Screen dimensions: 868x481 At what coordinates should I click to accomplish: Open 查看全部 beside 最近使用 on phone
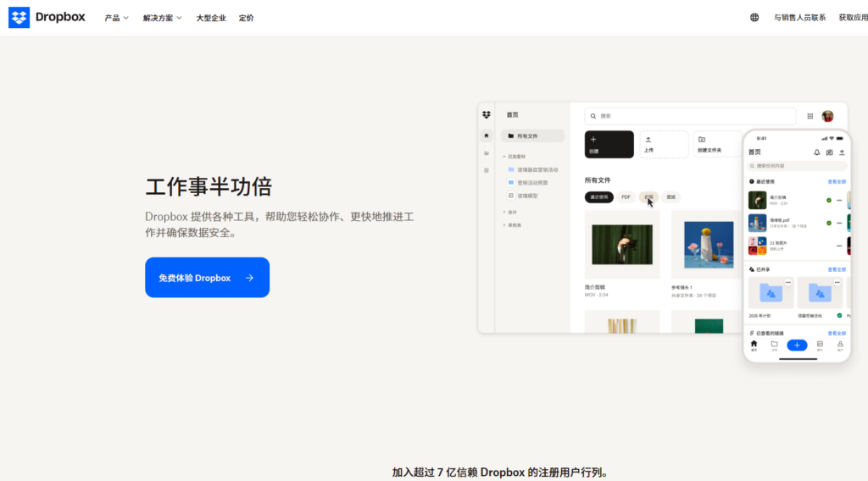837,181
